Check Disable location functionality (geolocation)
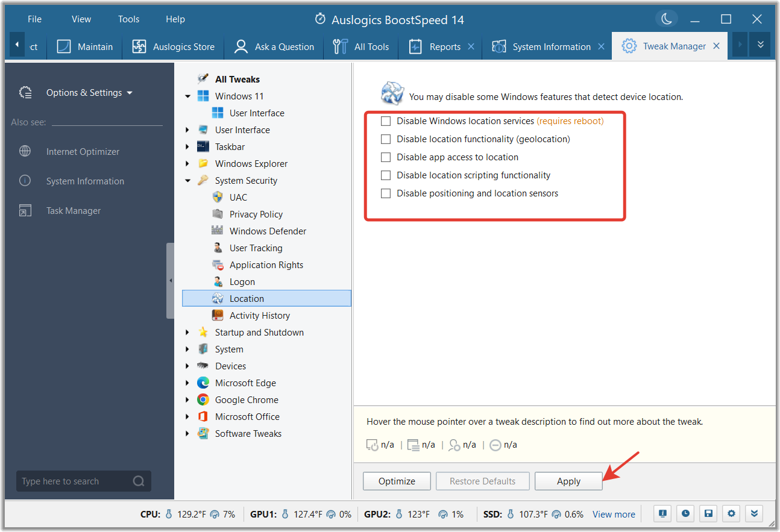This screenshot has height=532, width=780. (386, 139)
